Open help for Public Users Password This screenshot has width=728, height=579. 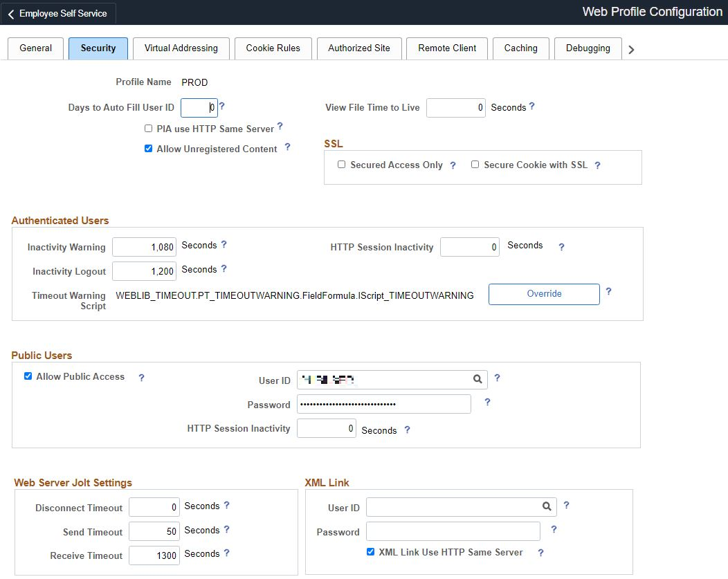click(x=487, y=402)
